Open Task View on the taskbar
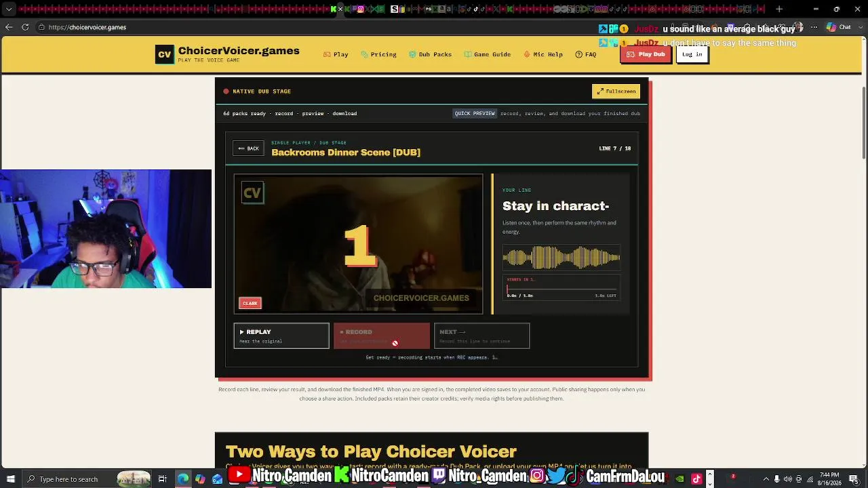 tap(163, 479)
